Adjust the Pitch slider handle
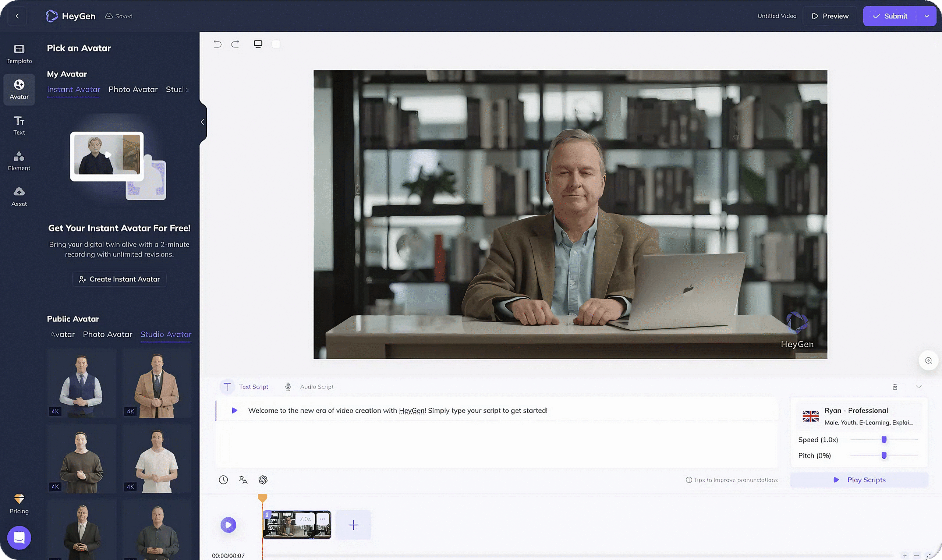Screen dimensions: 942x560 pos(884,456)
